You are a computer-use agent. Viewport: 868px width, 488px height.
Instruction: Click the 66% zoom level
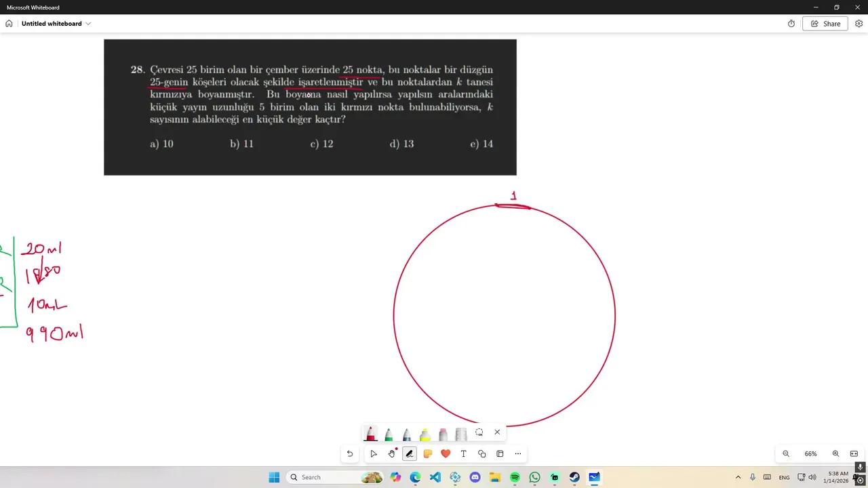coord(811,453)
